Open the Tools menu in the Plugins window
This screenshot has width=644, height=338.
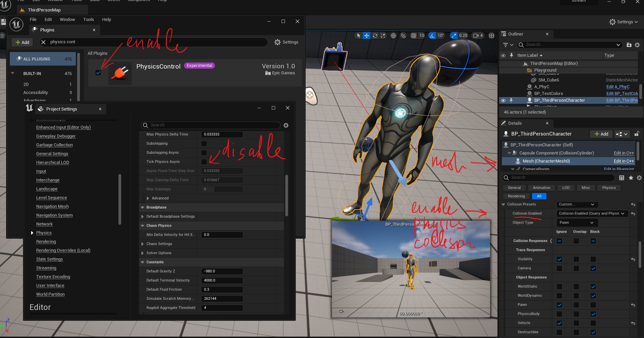pos(88,19)
